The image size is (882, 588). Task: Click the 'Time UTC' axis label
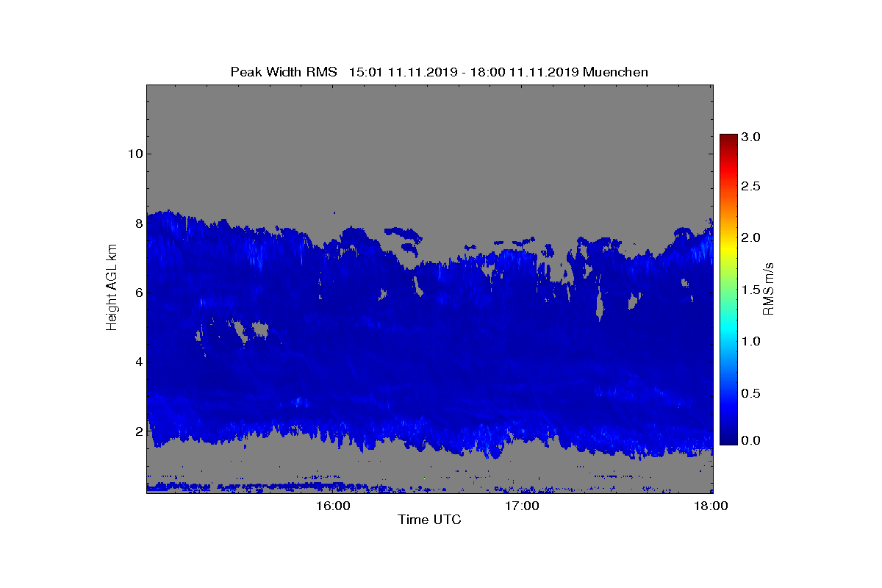(430, 520)
